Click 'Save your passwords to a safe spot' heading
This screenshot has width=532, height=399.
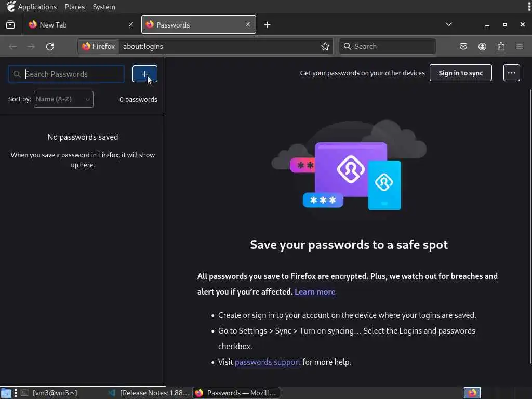349,245
